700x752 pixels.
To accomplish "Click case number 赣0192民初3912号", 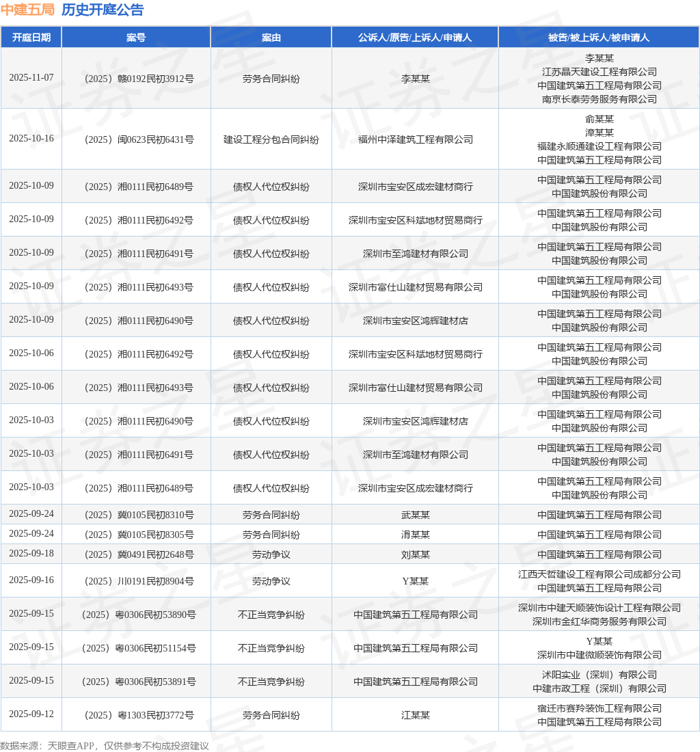I will click(x=139, y=79).
